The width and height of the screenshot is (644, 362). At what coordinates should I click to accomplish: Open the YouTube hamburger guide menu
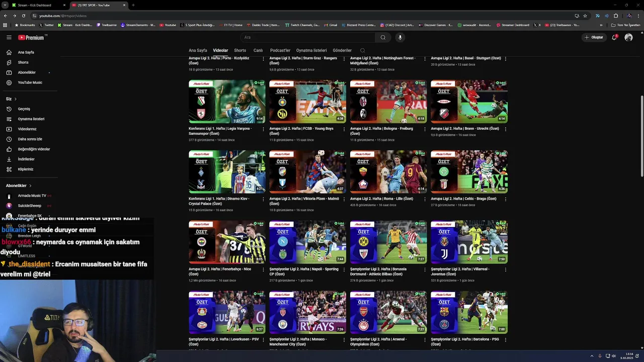pos(9,37)
